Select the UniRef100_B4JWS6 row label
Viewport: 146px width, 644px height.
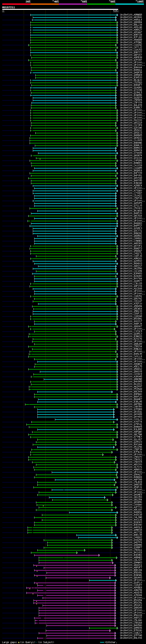click(x=131, y=211)
